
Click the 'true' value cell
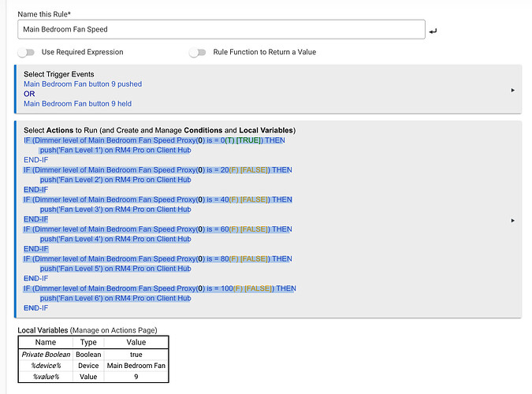coord(136,355)
